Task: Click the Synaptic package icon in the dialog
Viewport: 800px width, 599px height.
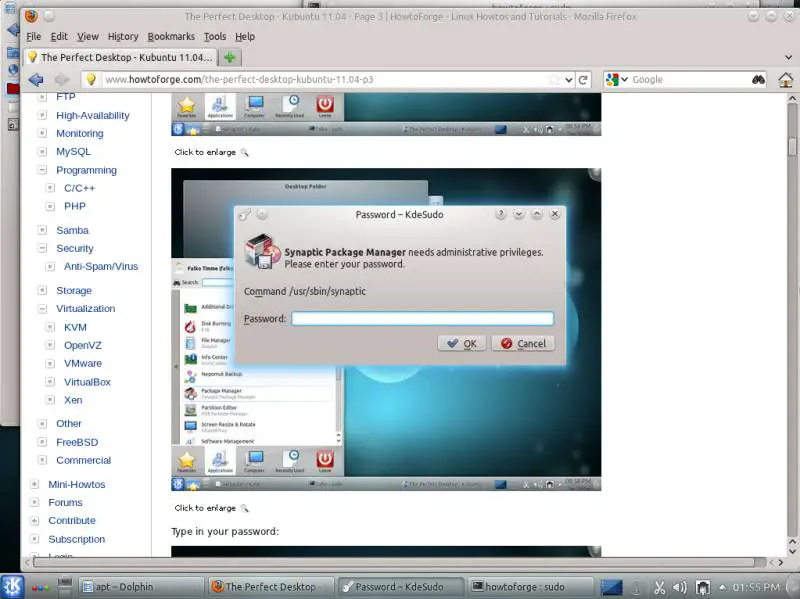Action: pos(262,251)
